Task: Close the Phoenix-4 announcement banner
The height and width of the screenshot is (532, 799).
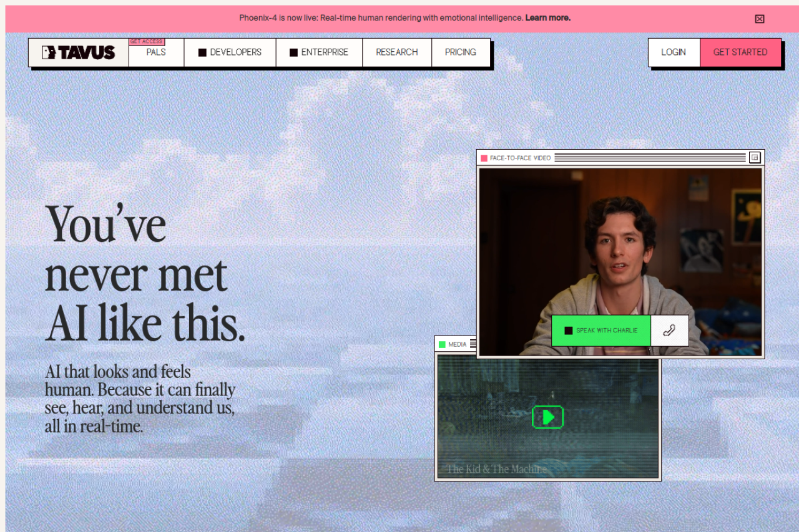Action: (760, 19)
